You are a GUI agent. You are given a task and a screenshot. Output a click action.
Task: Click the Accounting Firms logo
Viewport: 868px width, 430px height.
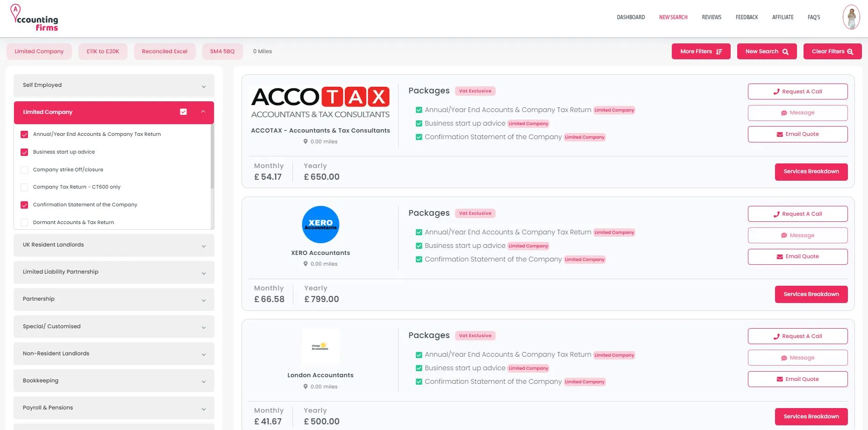point(35,18)
